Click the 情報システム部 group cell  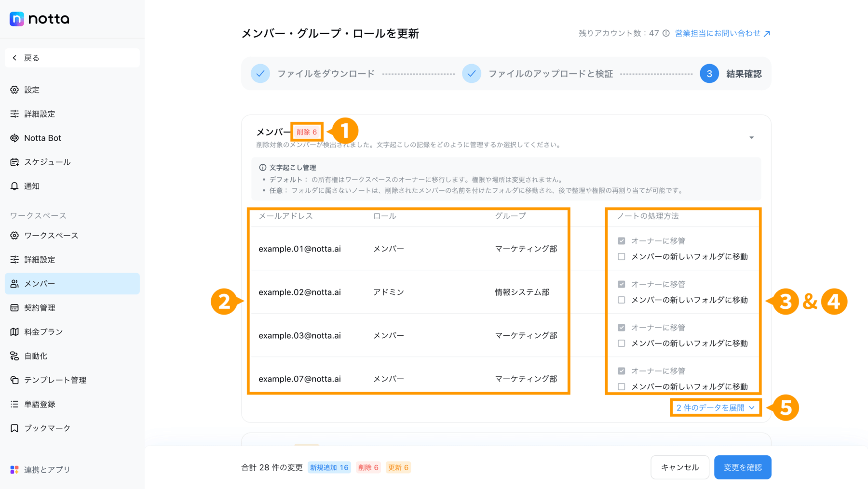point(522,292)
